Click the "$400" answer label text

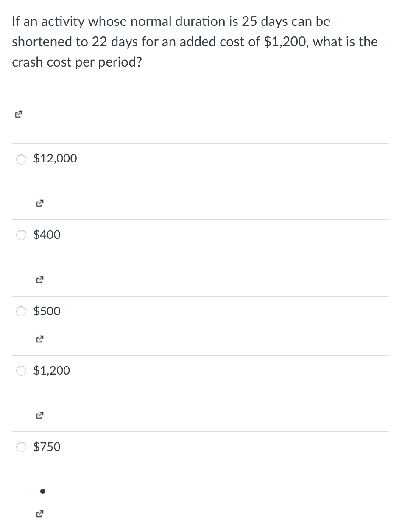(x=47, y=235)
